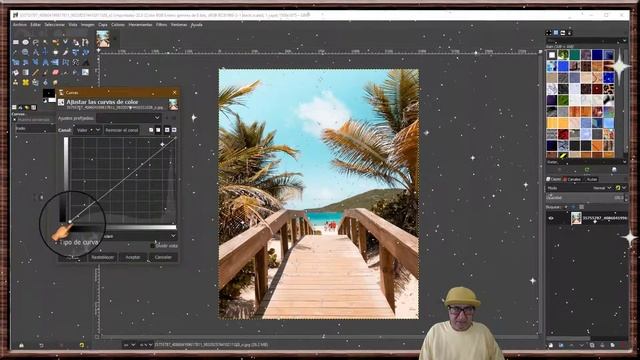
Task: Select the Ellipse Select tool
Action: pyautogui.click(x=25, y=42)
